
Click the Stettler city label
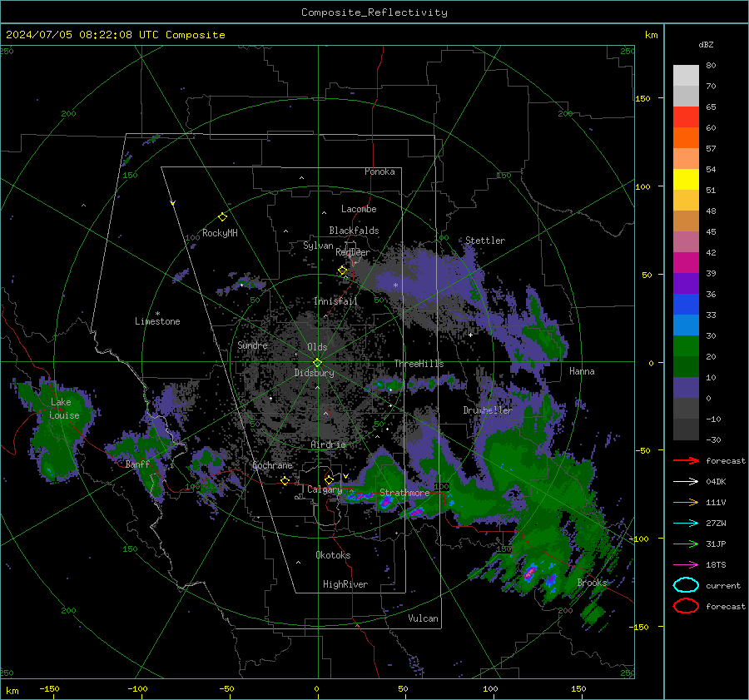(485, 241)
